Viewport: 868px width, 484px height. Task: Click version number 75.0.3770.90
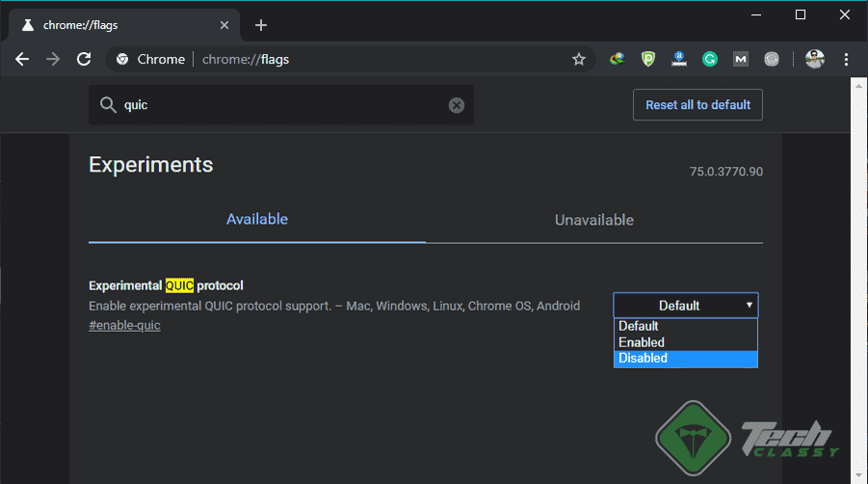(x=725, y=172)
